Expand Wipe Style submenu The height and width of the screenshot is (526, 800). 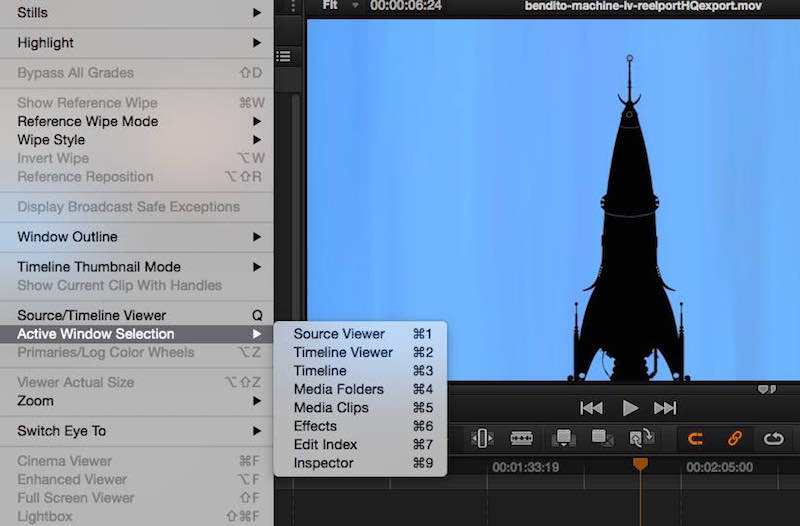(x=137, y=140)
